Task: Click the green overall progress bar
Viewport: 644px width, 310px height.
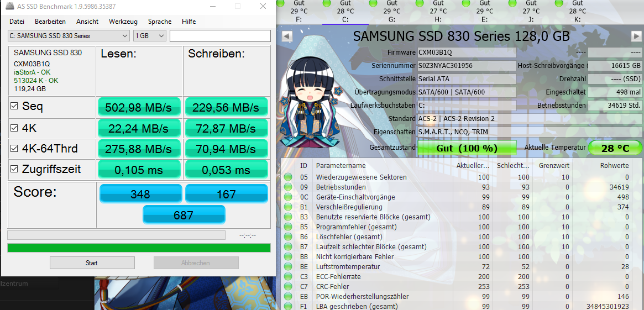Action: [139, 248]
